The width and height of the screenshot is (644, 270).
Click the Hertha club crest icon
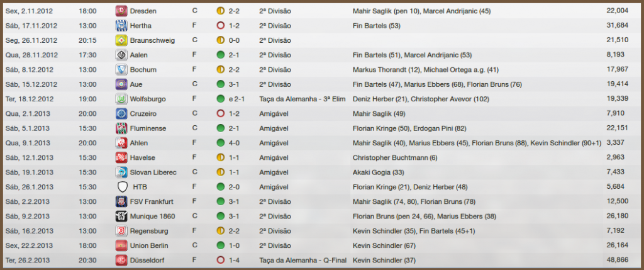point(121,25)
